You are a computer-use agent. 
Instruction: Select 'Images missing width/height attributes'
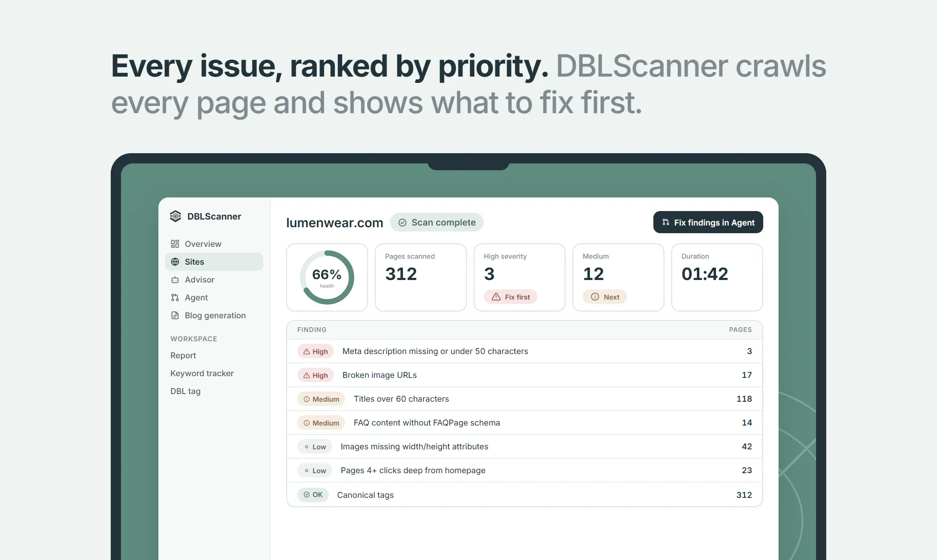pyautogui.click(x=414, y=446)
